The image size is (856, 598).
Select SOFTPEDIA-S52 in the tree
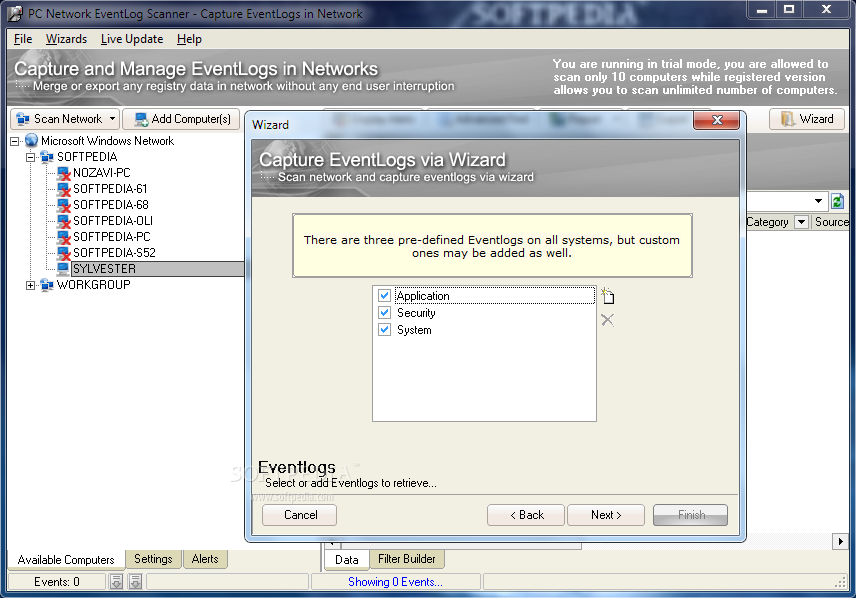[115, 253]
